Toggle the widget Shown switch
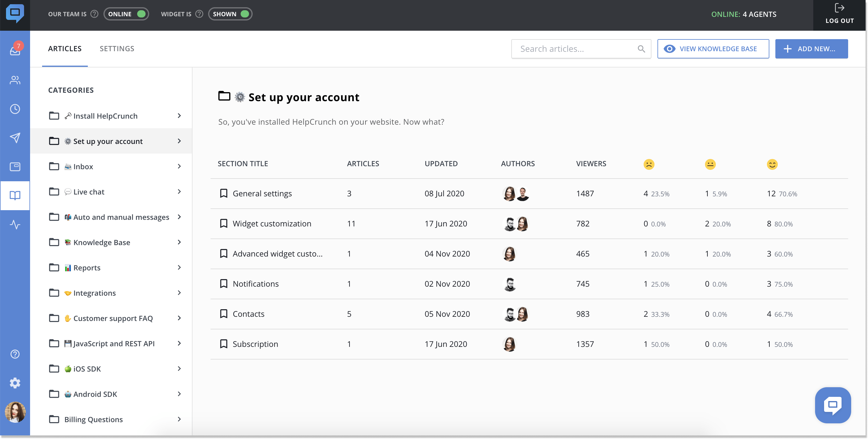This screenshot has height=439, width=868. click(230, 14)
